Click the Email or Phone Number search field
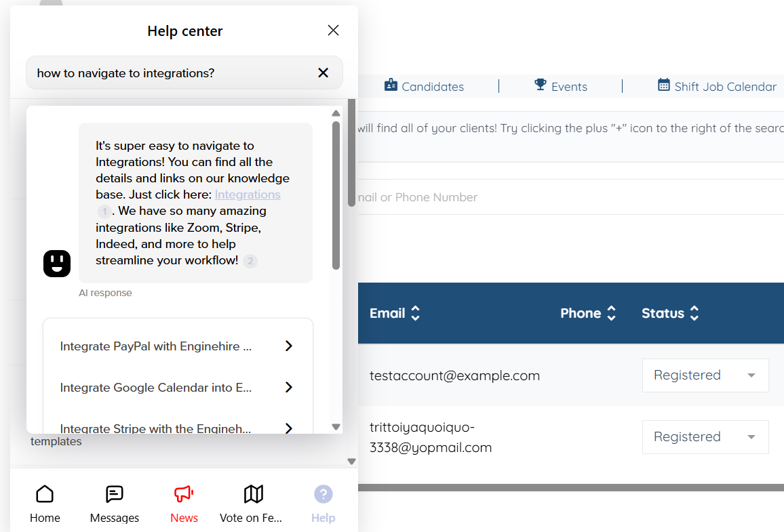This screenshot has width=784, height=532. click(570, 197)
